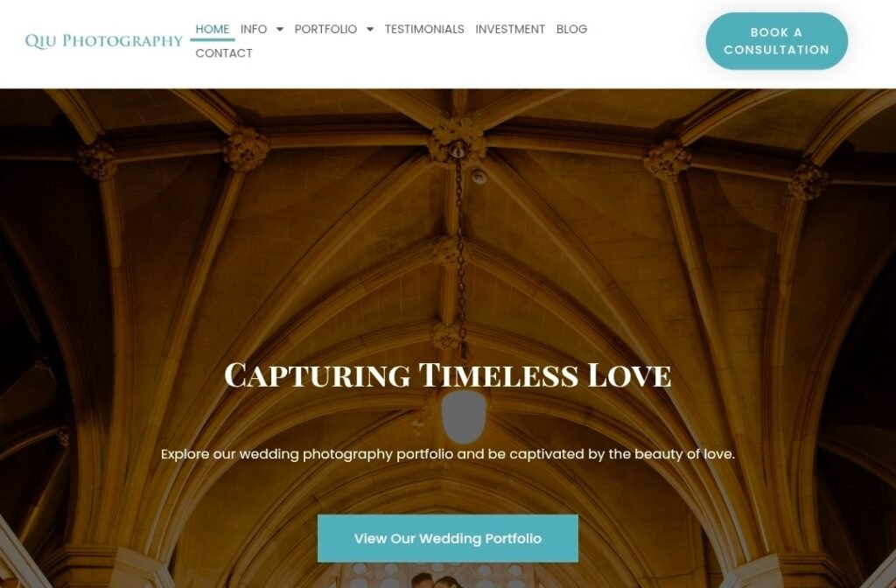Click the hanging lantern in hero image

coord(464,417)
